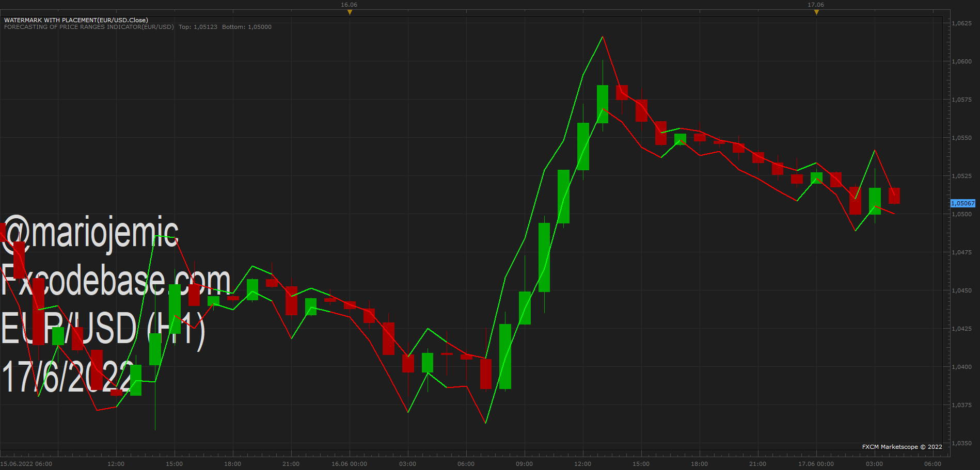Click the 1,0600 price axis label
Screen dimensions: 980x470
[x=961, y=61]
